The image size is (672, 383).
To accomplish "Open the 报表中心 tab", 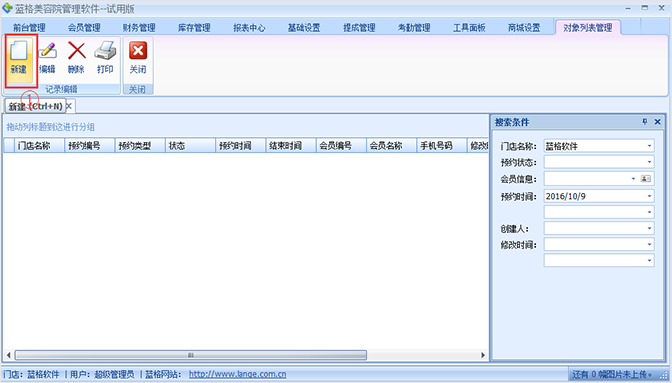I will [249, 28].
